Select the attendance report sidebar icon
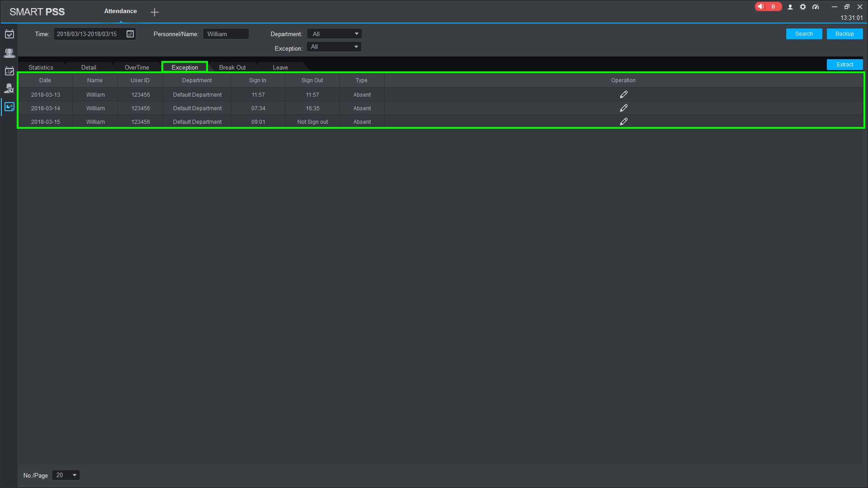Screen dimensions: 868x488 [x=9, y=107]
